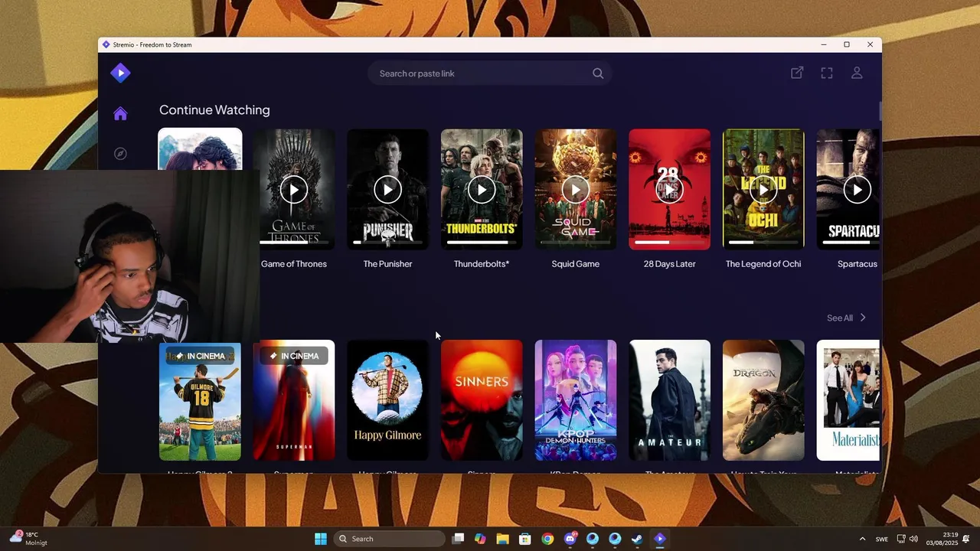Image resolution: width=980 pixels, height=551 pixels.
Task: Click the Stremio logo icon in the sidebar
Action: (120, 73)
